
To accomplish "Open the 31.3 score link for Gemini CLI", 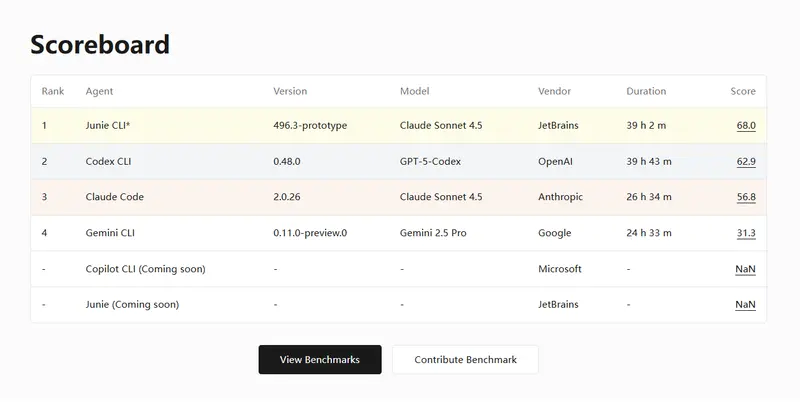I will click(745, 233).
